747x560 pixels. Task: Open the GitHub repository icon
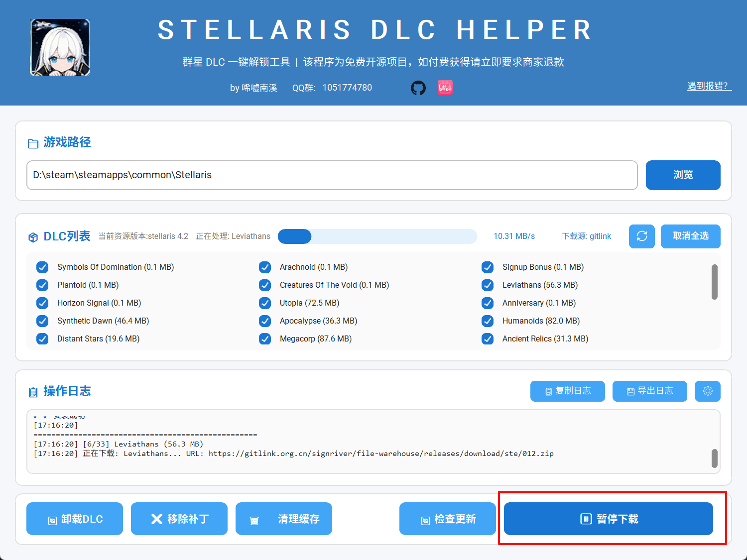pos(418,88)
